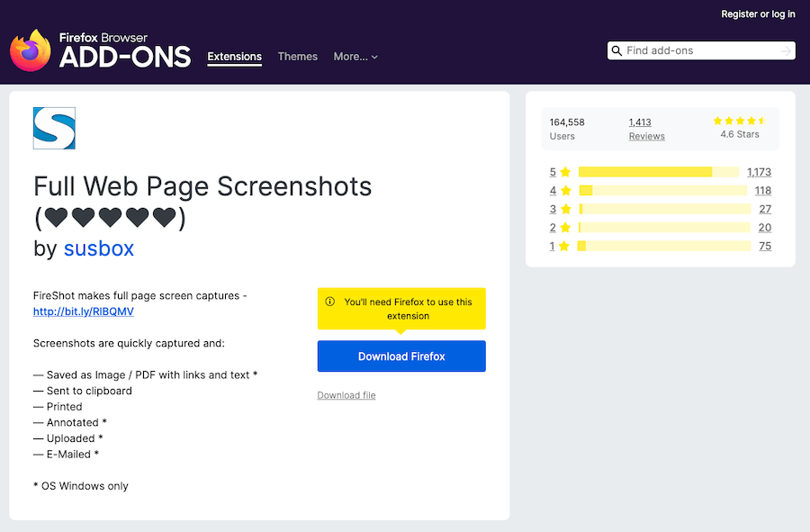Click Register or log in
810x532 pixels.
(759, 14)
